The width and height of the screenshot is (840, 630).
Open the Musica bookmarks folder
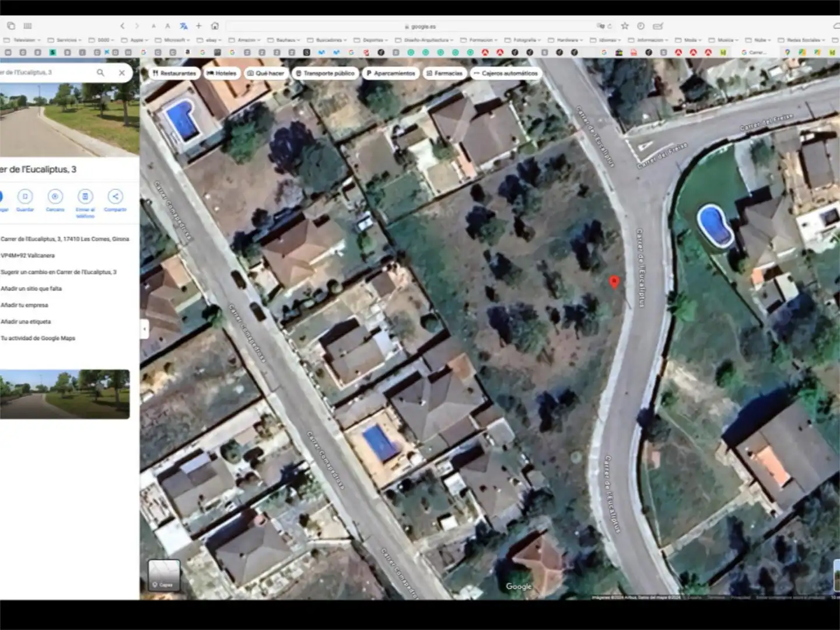(724, 40)
